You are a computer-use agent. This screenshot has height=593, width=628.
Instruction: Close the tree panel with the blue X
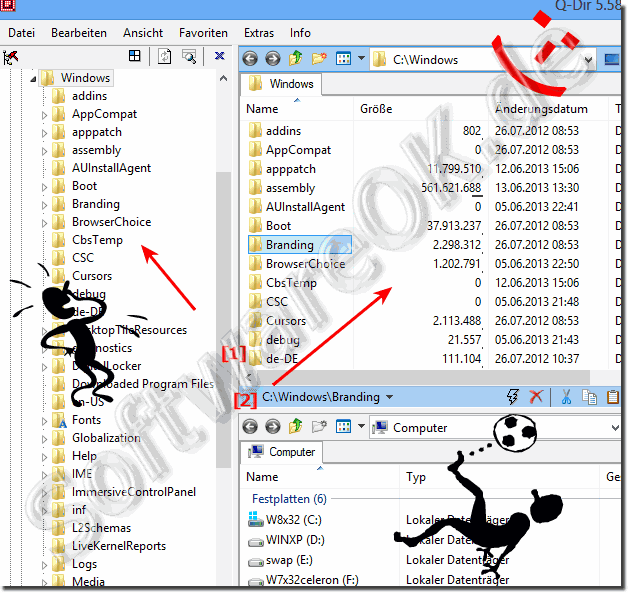point(219,56)
